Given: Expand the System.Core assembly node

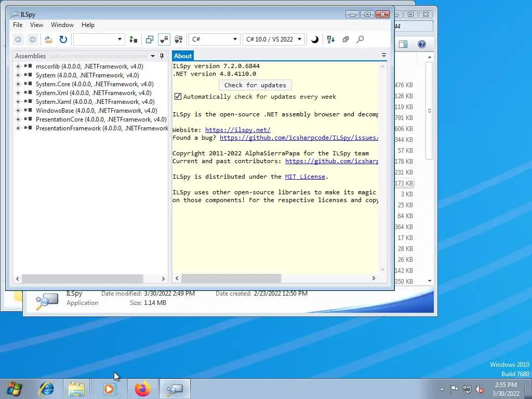Looking at the screenshot, I should [18, 84].
